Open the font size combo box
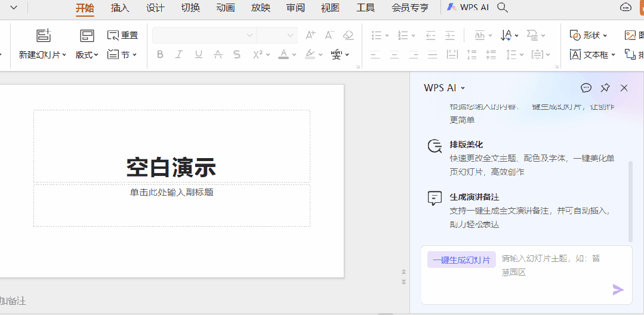Screen dimensions: 644x315 [277, 35]
